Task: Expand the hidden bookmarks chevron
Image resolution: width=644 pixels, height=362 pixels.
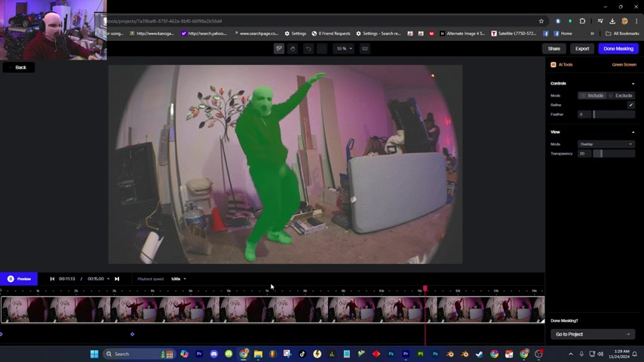Action: click(592, 33)
